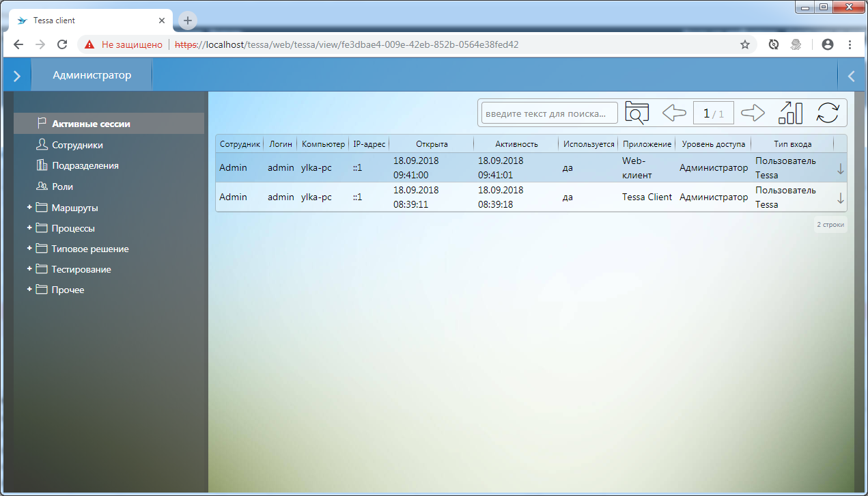Select the Роли item in sidebar

(x=62, y=187)
